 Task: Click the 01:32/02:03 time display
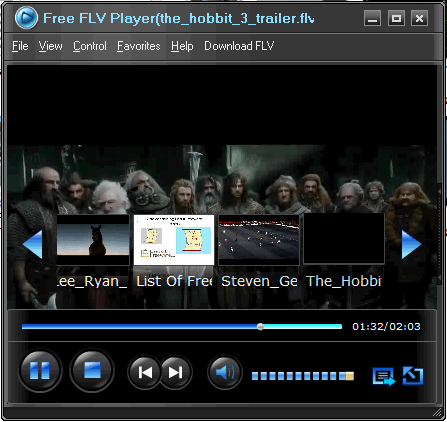tap(386, 326)
